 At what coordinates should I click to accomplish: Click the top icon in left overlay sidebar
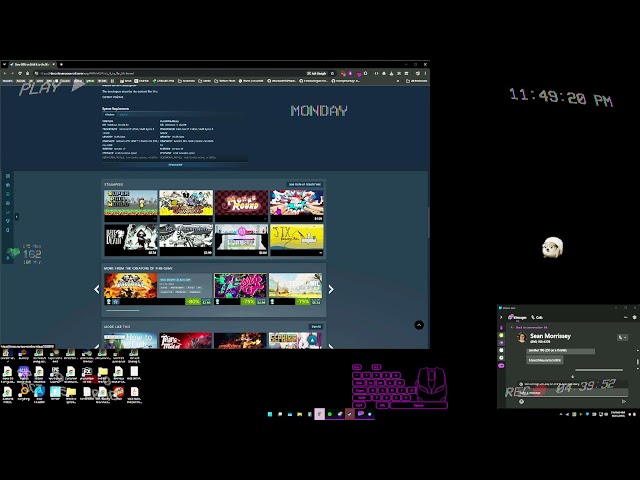(x=8, y=176)
